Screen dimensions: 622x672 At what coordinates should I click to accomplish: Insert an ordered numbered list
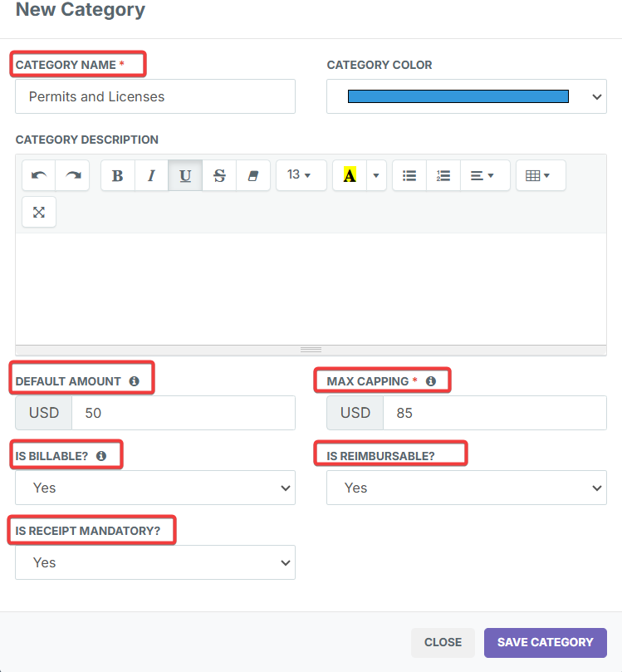[x=443, y=175]
